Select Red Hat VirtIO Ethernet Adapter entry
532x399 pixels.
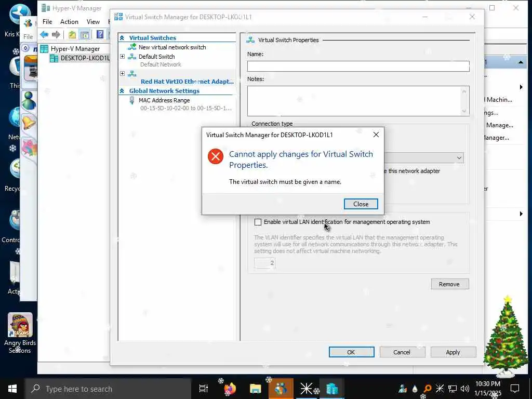(x=187, y=82)
